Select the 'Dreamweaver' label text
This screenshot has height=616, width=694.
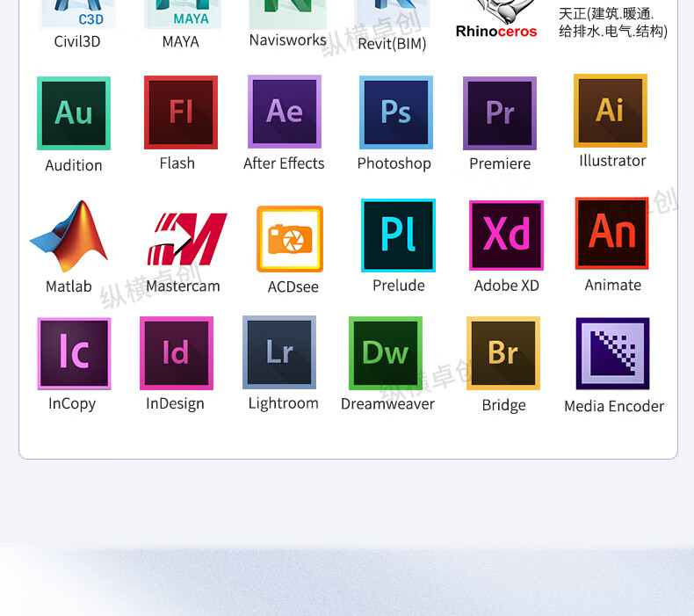387,404
